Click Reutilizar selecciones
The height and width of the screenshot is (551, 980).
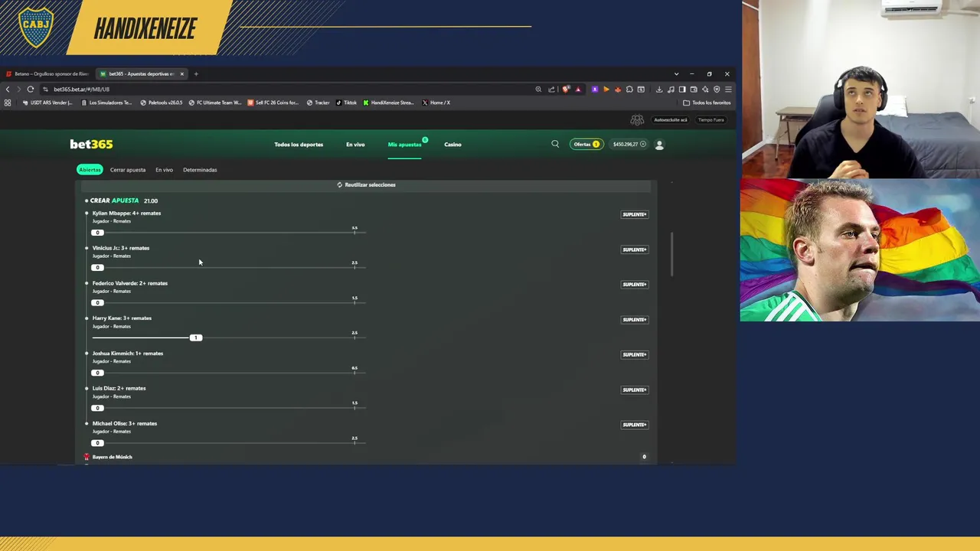(366, 184)
